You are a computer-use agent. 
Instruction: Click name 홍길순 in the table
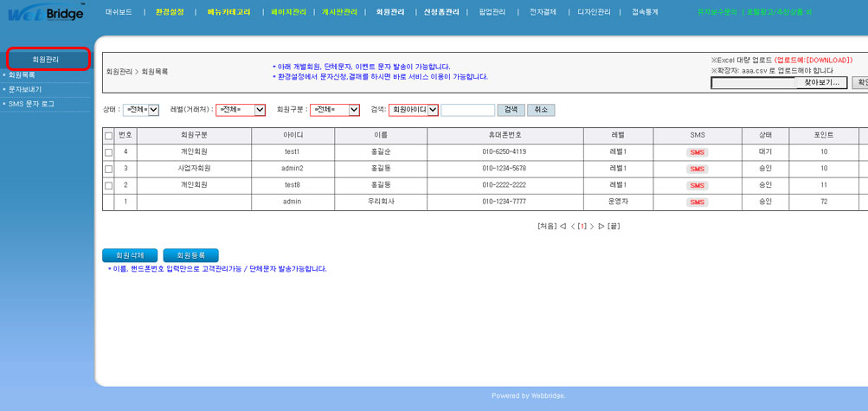(380, 152)
